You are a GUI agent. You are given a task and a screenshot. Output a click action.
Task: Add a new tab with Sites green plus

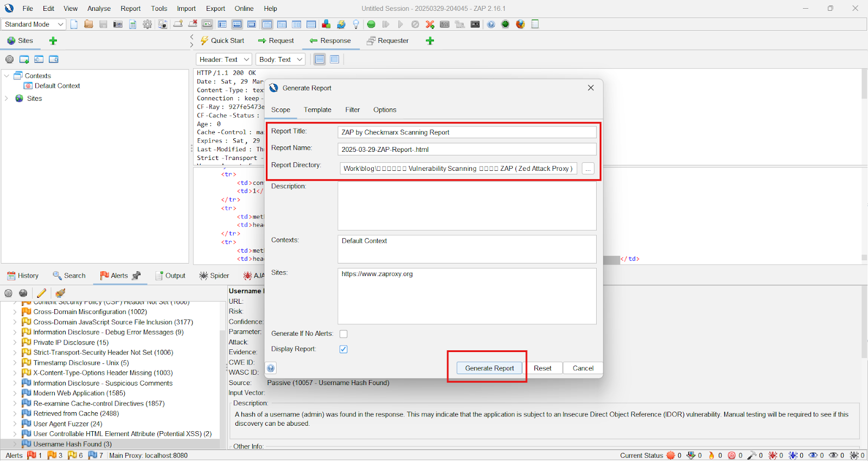tap(53, 41)
